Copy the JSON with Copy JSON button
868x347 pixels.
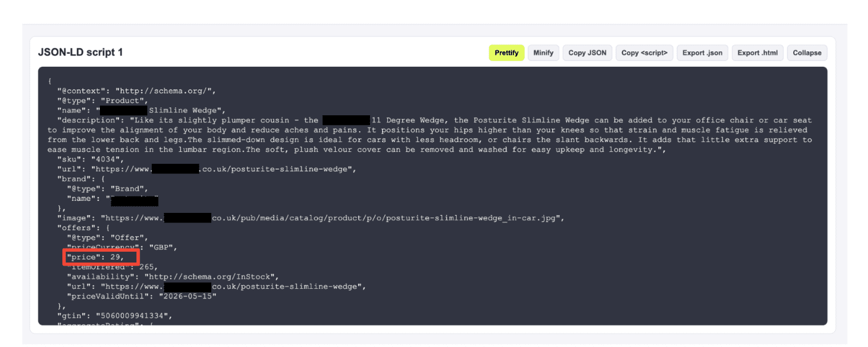(x=588, y=53)
